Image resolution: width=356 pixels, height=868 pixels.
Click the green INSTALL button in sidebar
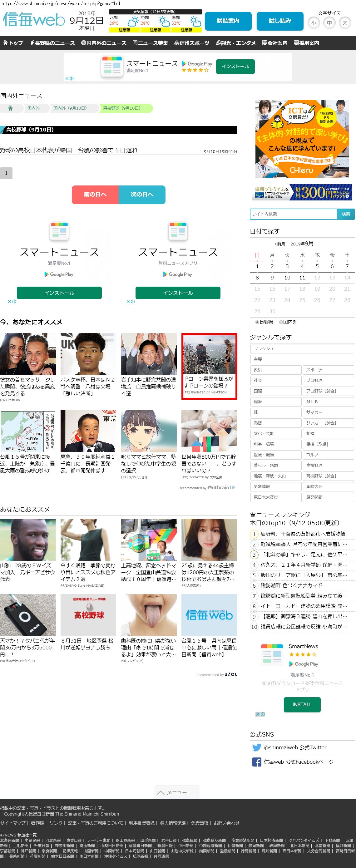click(302, 705)
